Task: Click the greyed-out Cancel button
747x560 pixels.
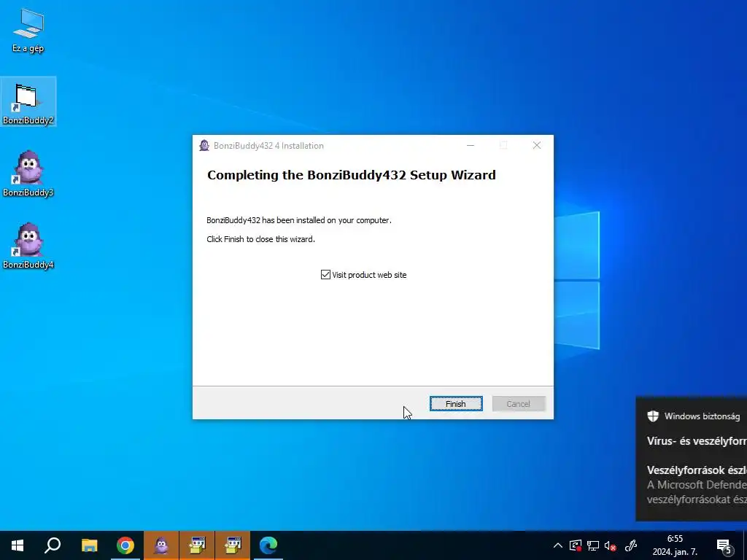Action: [519, 404]
